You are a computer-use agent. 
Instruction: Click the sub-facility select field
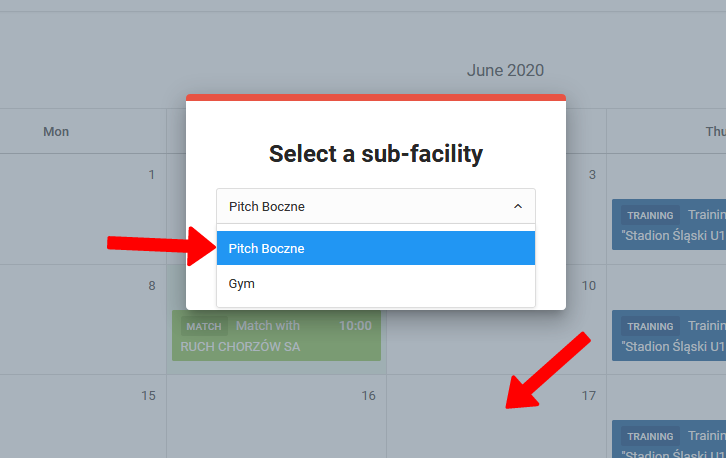pyautogui.click(x=375, y=206)
